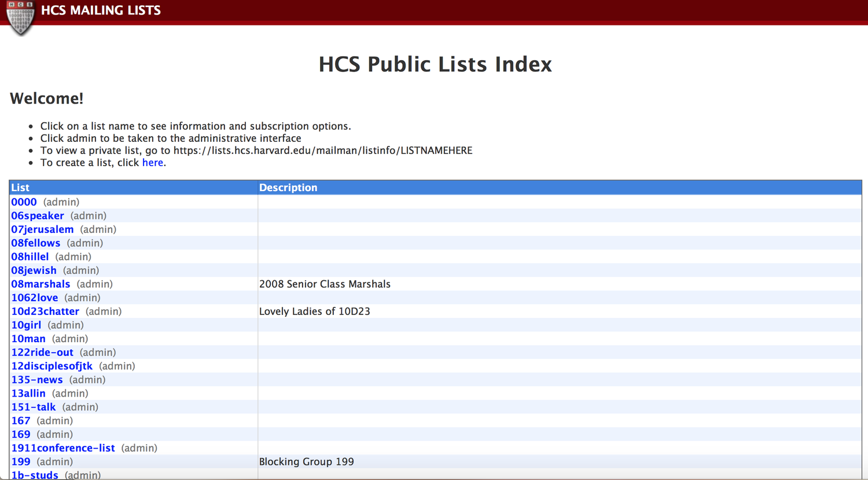
Task: Open admin for 135-news
Action: [87, 380]
